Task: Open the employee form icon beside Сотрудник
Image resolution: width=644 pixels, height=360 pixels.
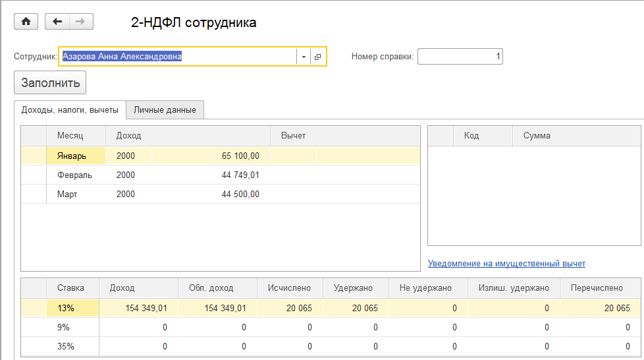Action: point(317,57)
